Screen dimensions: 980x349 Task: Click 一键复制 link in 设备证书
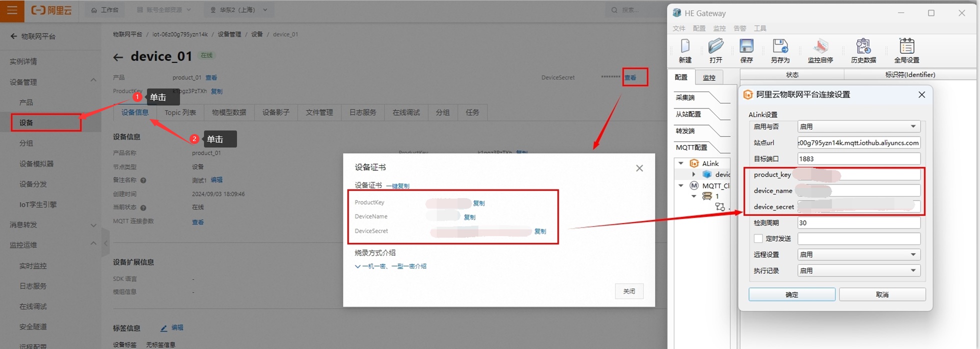[397, 186]
